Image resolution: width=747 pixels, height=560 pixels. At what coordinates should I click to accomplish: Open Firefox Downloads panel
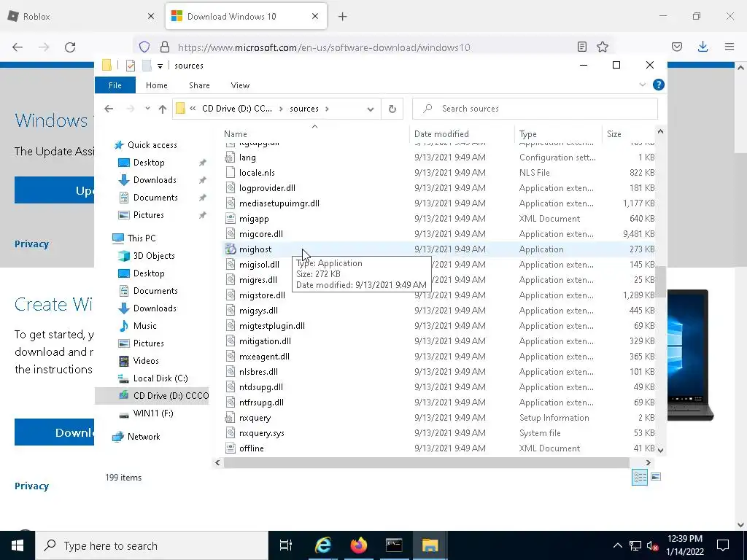(703, 47)
